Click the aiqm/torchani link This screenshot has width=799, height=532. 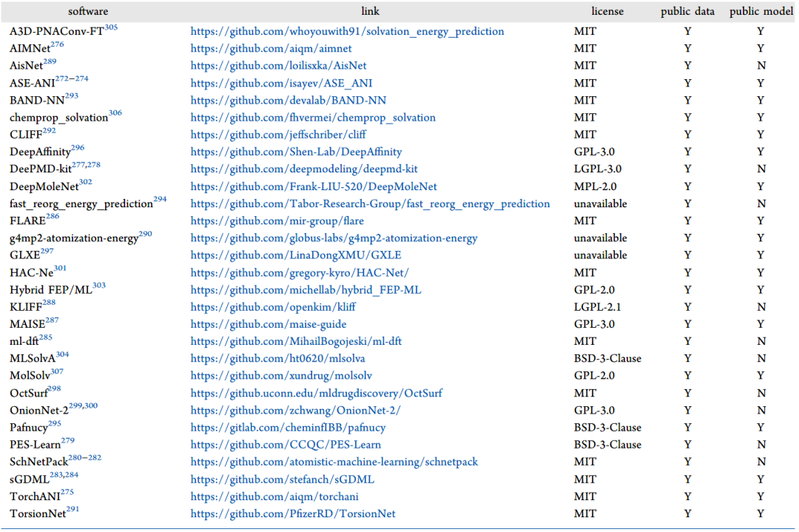point(274,496)
